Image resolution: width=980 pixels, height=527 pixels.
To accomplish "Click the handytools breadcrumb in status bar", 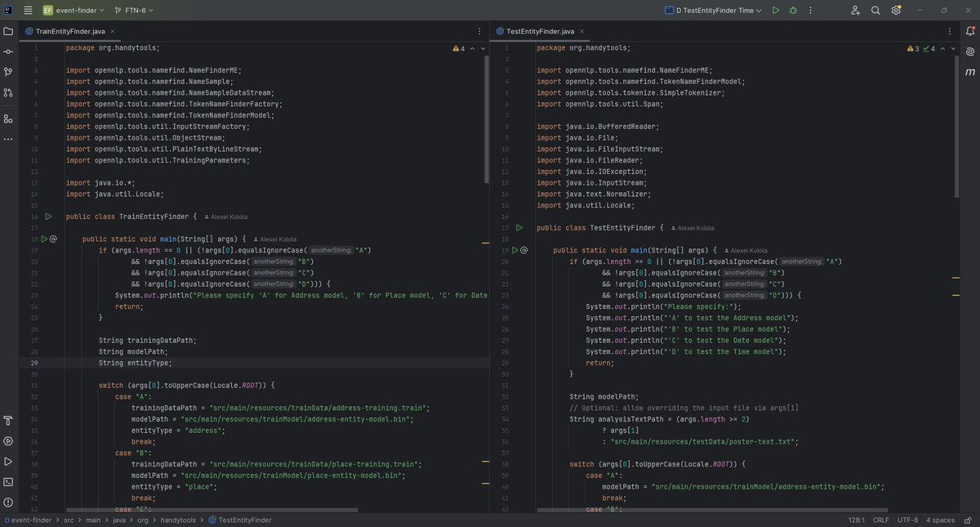I will tap(178, 520).
